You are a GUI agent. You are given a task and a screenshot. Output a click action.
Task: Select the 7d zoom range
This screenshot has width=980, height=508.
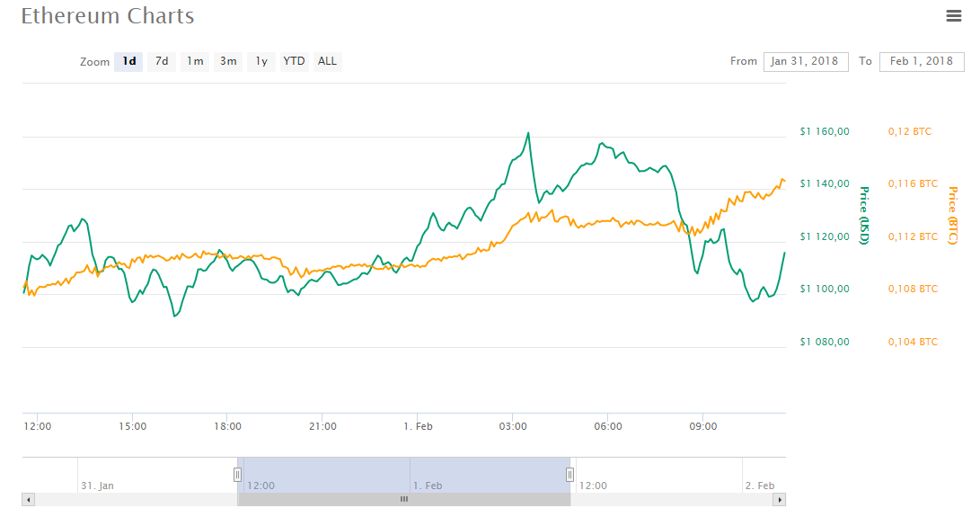162,61
